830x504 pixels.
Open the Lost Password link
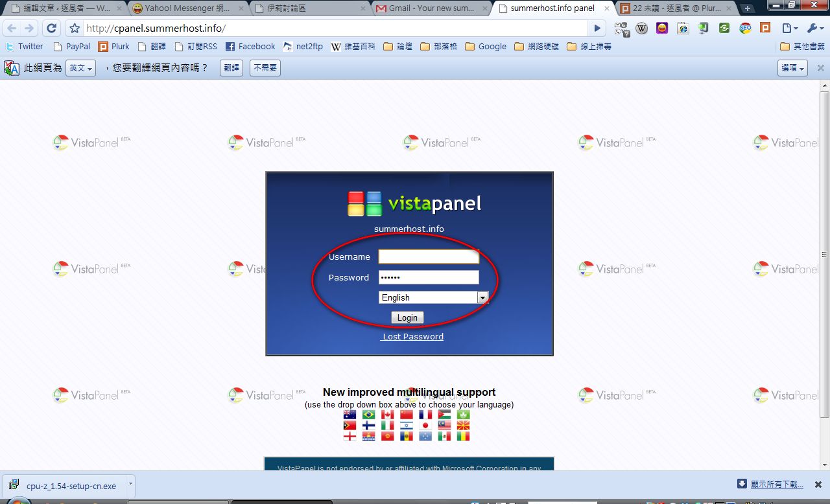412,337
